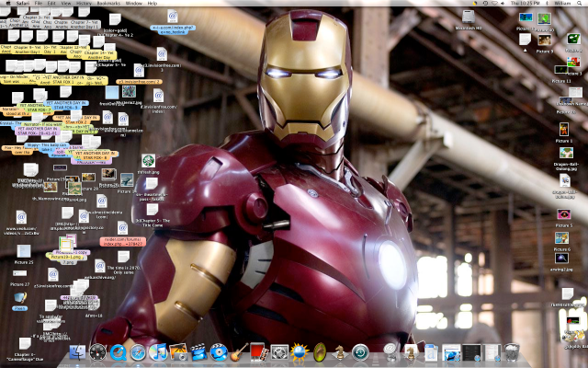Open Photo Booth in the dock

[x=259, y=352]
